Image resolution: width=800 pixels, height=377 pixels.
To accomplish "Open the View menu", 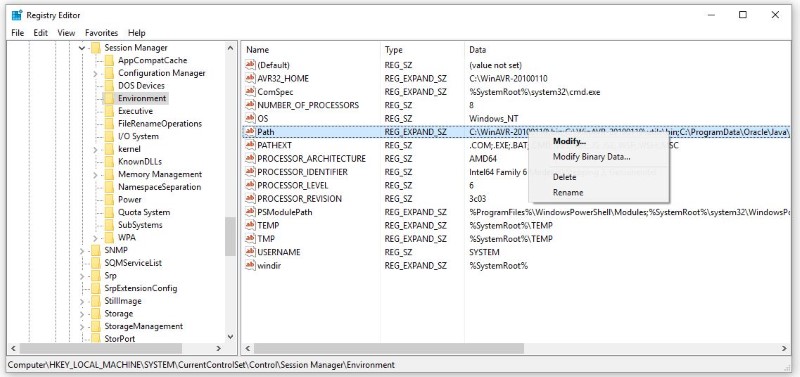I will (x=66, y=33).
